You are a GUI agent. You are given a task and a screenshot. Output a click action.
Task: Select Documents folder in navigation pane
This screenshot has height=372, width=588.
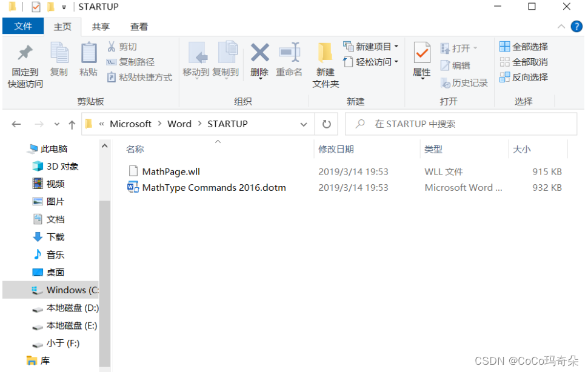coord(48,219)
